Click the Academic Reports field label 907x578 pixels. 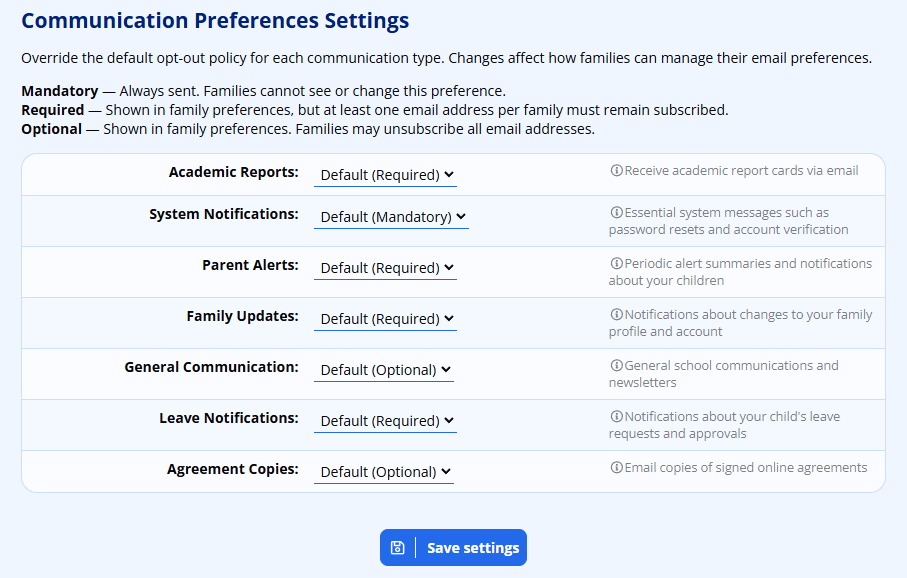233,172
